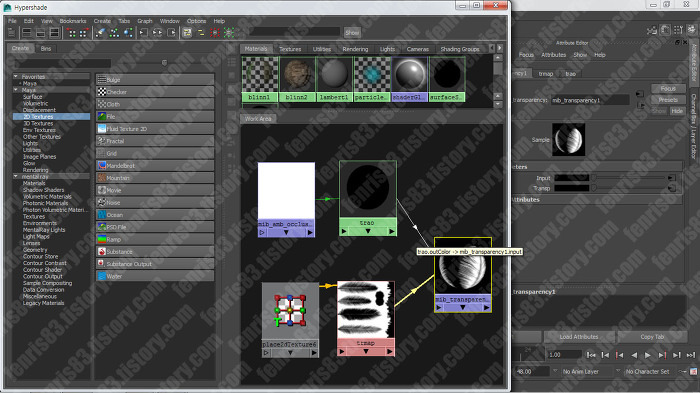Click Presets button in Attribute Editor
700x393 pixels.
(668, 100)
